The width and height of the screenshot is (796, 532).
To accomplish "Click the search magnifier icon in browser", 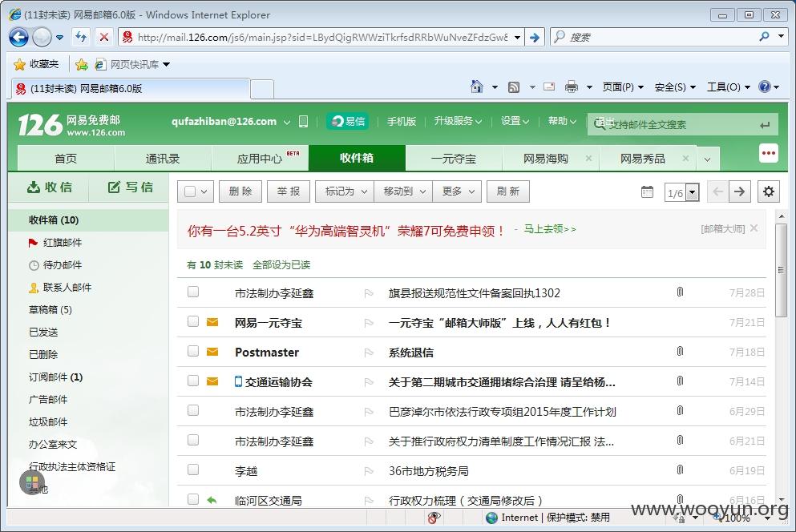I will tap(764, 37).
